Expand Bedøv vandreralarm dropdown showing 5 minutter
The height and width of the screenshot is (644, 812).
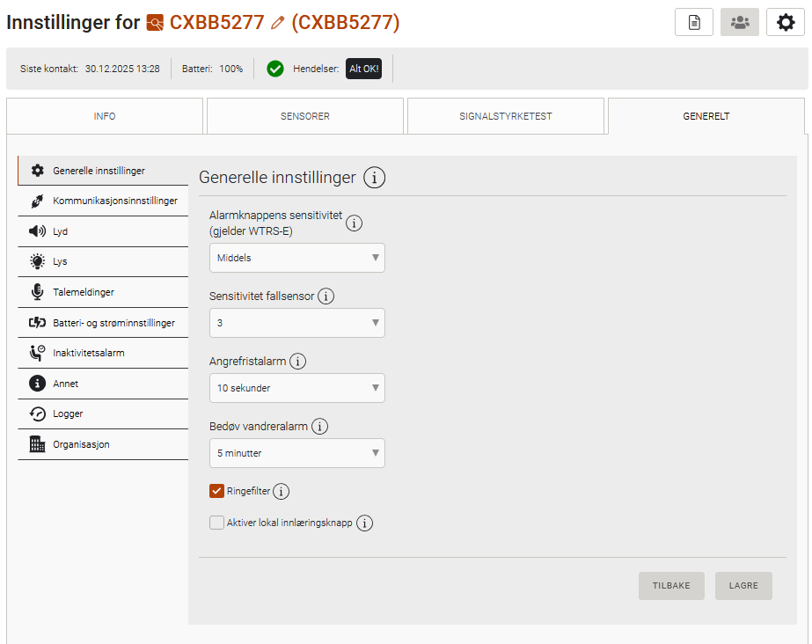click(297, 453)
